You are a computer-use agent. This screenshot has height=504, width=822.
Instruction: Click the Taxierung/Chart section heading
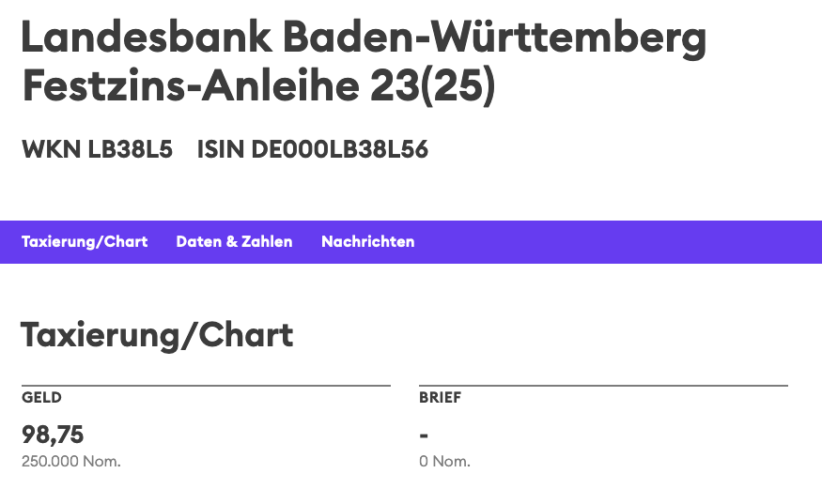pyautogui.click(x=157, y=335)
